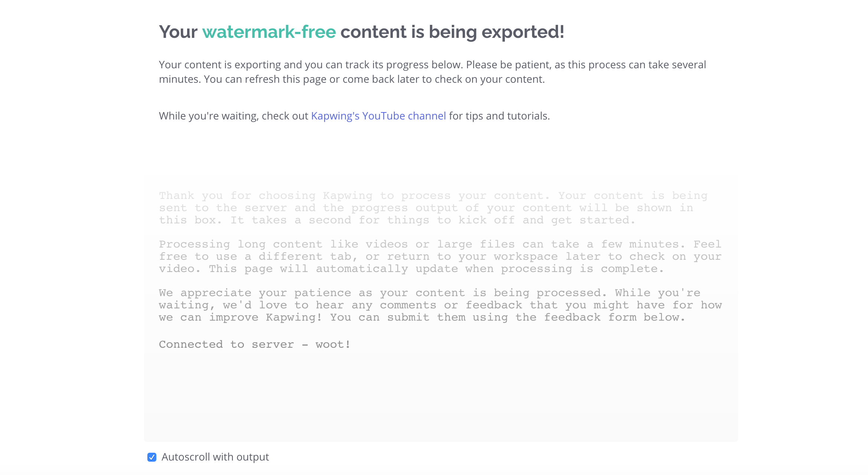Click the "We appreciate your patience" log line
Image resolution: width=868 pixels, height=475 pixels.
click(x=430, y=293)
